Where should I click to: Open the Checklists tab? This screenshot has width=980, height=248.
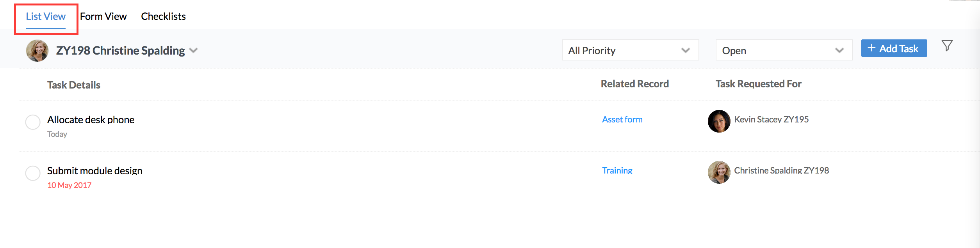pyautogui.click(x=163, y=16)
